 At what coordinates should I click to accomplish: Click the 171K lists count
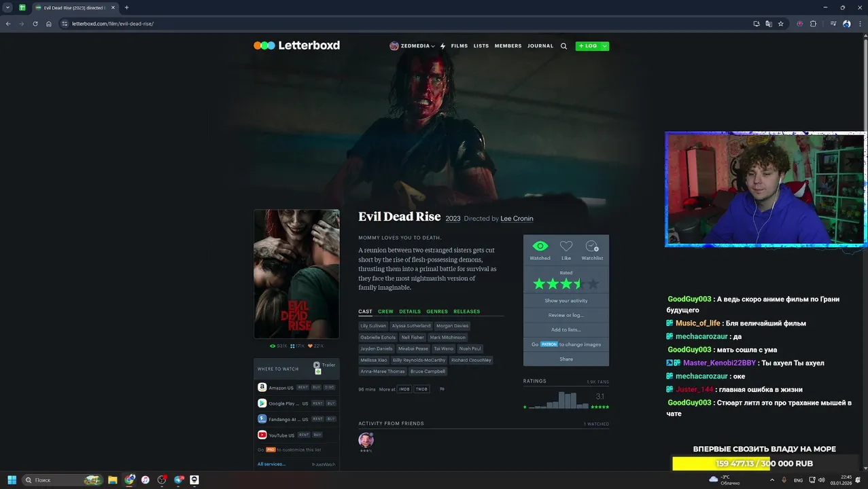pos(298,346)
